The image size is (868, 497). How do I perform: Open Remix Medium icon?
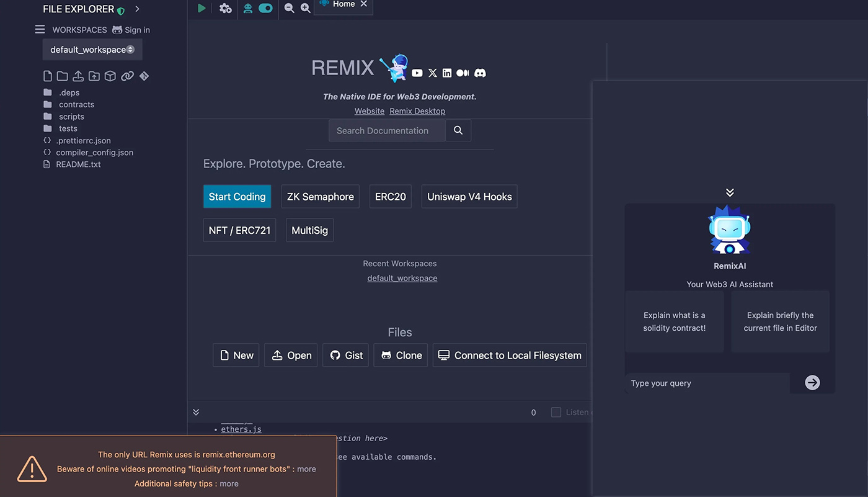point(463,73)
